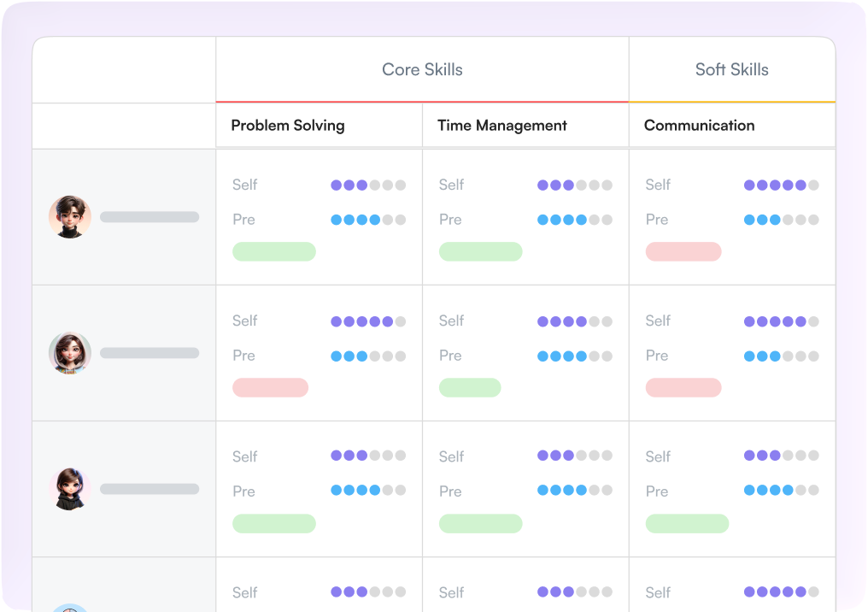Click the first employee's name placeholder bar
868x612 pixels.
150,216
